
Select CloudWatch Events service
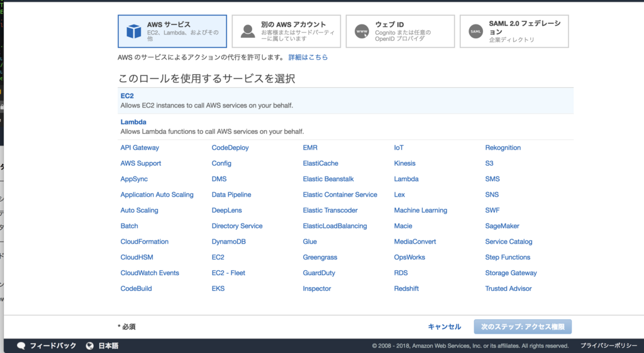click(x=150, y=273)
